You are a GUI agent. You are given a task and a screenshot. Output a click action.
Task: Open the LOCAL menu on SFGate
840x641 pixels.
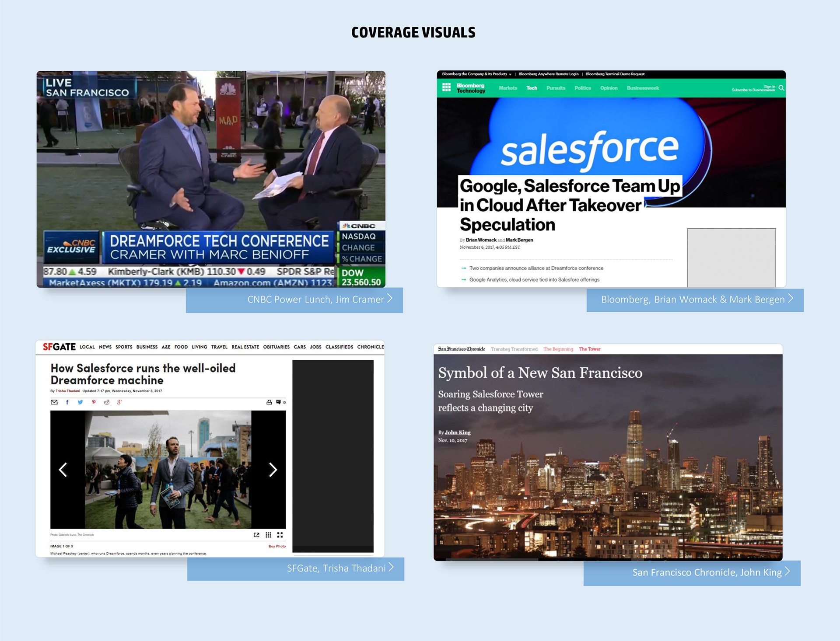pyautogui.click(x=87, y=347)
